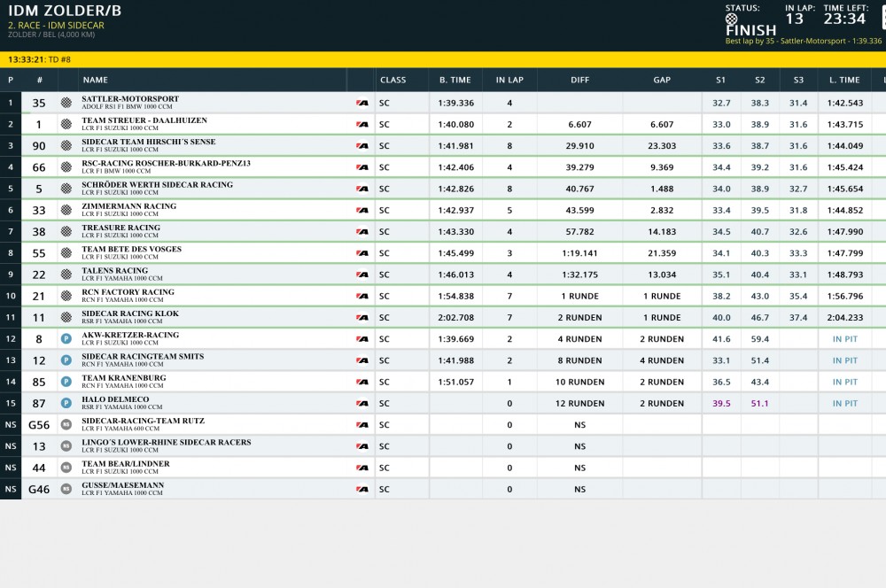Click the P position column header
Image resolution: width=886 pixels, height=588 pixels.
pos(10,81)
